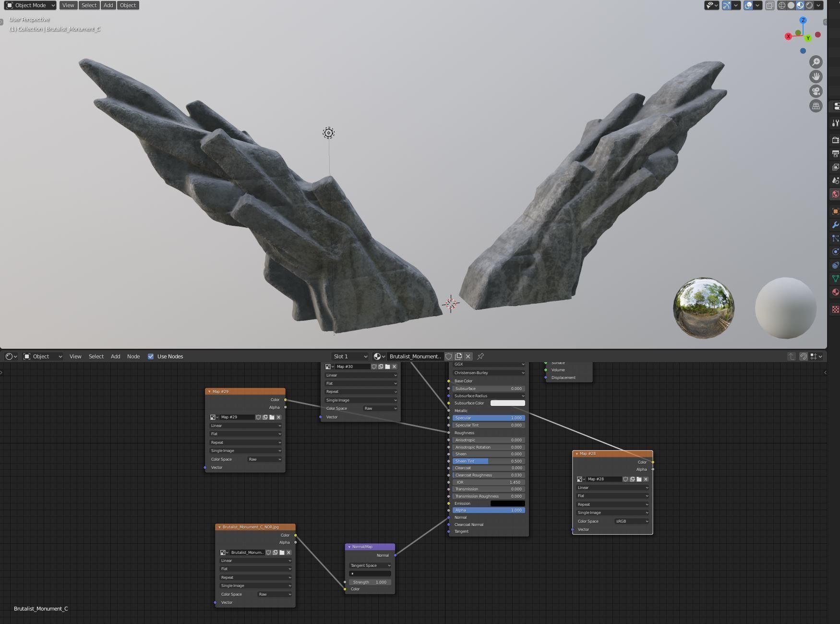Open the World properties tab
840x624 pixels.
point(835,194)
